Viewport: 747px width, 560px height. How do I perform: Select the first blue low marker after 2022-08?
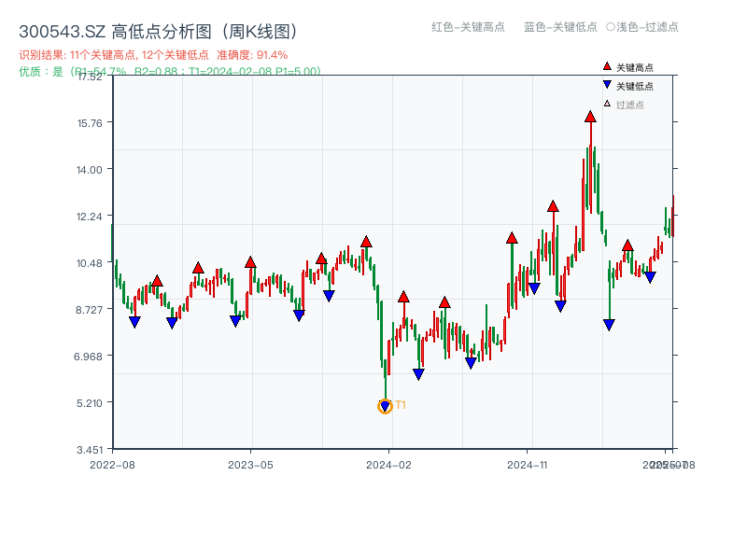[x=134, y=322]
